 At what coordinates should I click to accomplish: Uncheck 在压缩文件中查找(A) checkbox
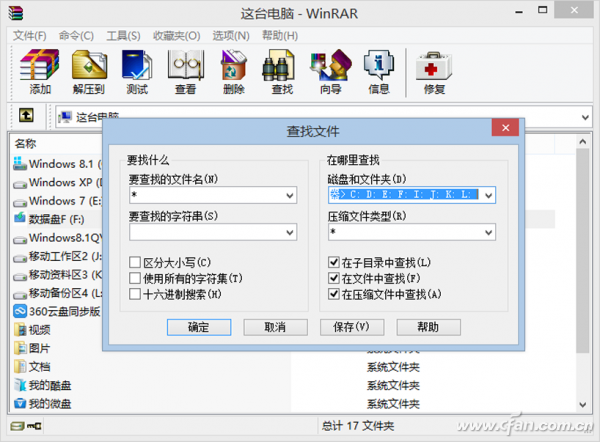(x=334, y=294)
